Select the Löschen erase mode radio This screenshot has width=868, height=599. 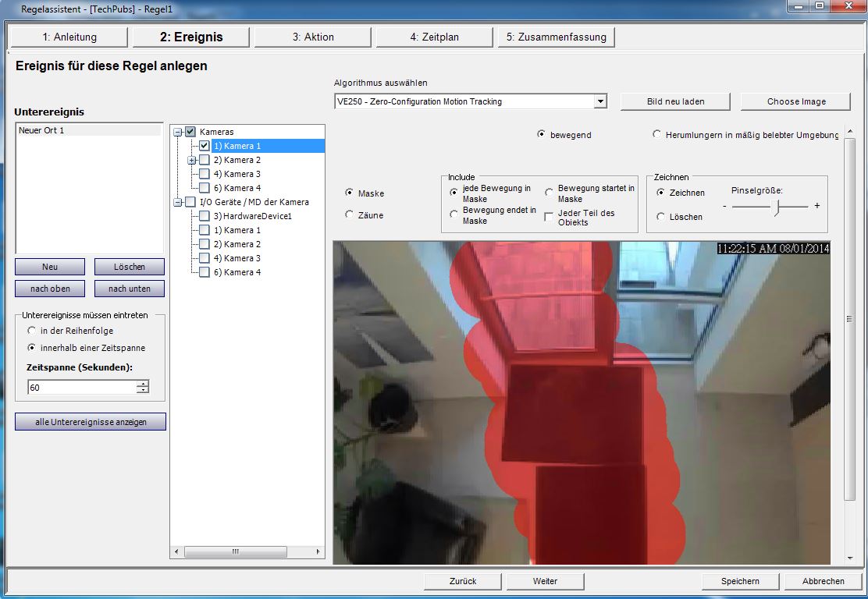pos(660,217)
